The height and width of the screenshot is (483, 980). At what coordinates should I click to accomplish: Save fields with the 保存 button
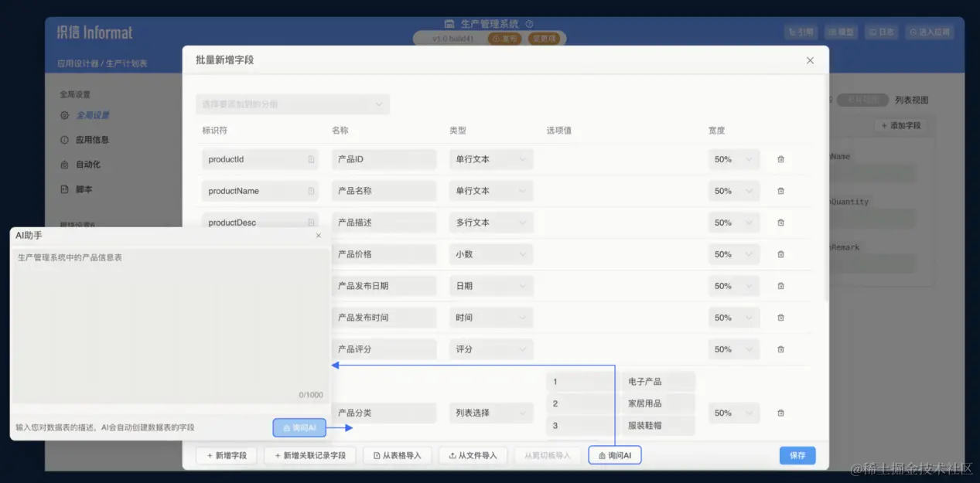coord(797,455)
